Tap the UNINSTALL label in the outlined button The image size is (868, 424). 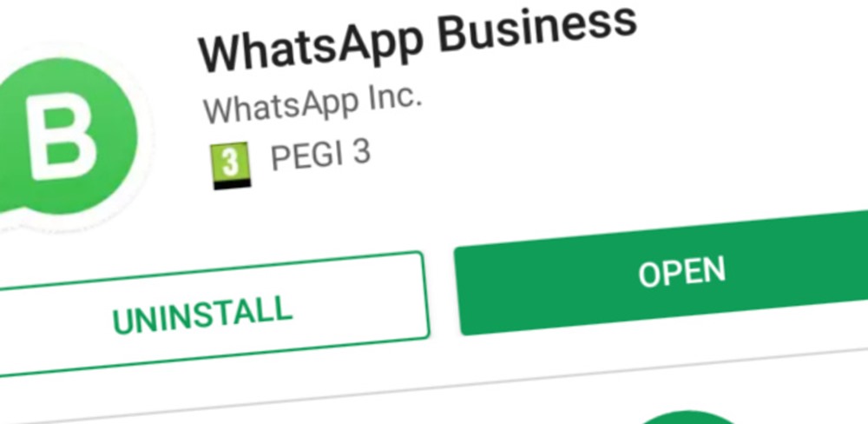tap(202, 316)
